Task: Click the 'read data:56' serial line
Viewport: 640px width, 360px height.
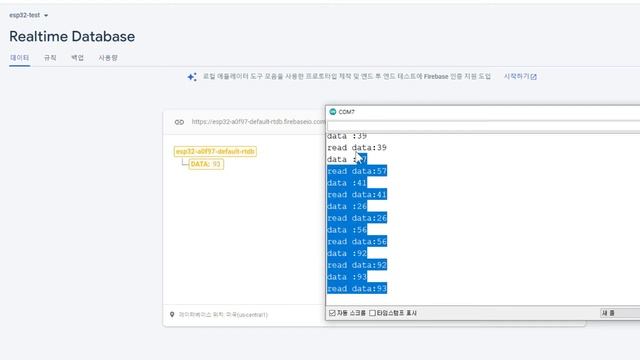Action: [357, 242]
